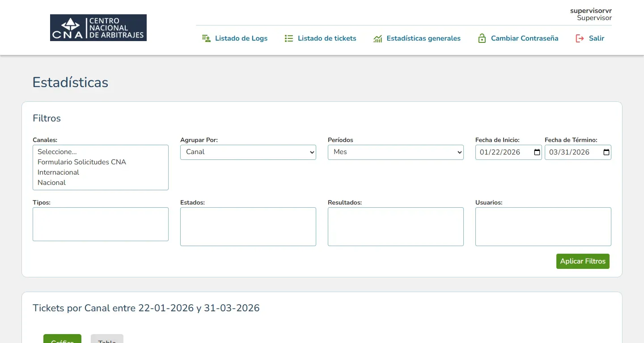This screenshot has width=644, height=343.
Task: Click the Resultados list box
Action: click(x=396, y=226)
